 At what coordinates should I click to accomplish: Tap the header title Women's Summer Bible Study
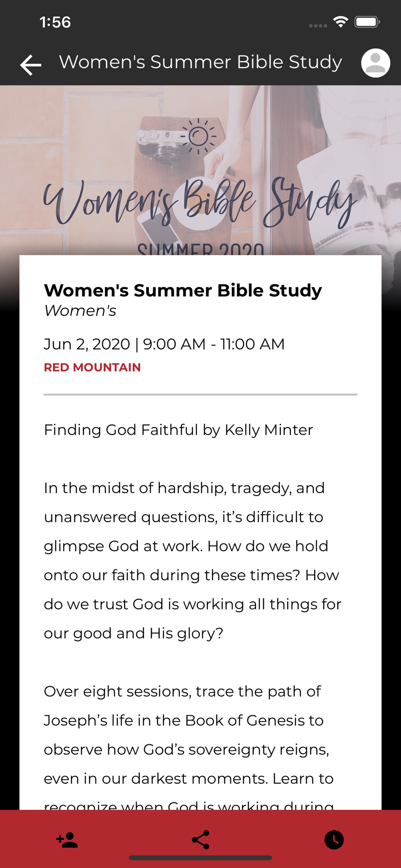click(x=200, y=62)
